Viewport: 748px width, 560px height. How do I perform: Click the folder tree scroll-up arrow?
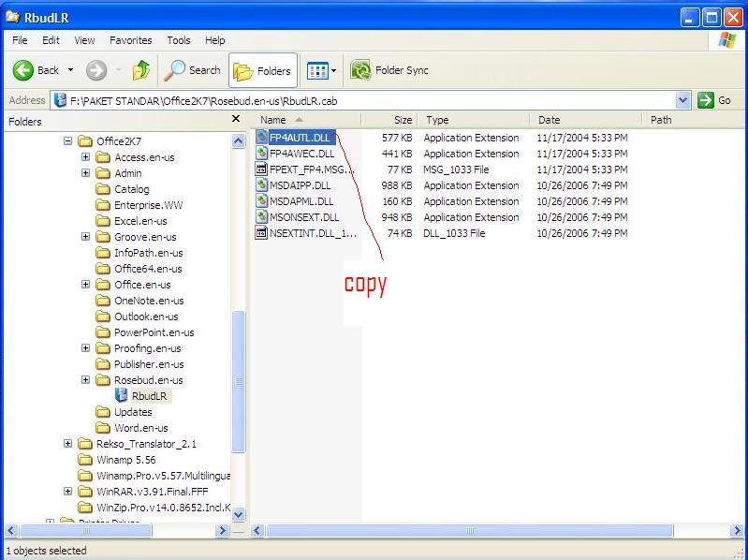[x=238, y=140]
